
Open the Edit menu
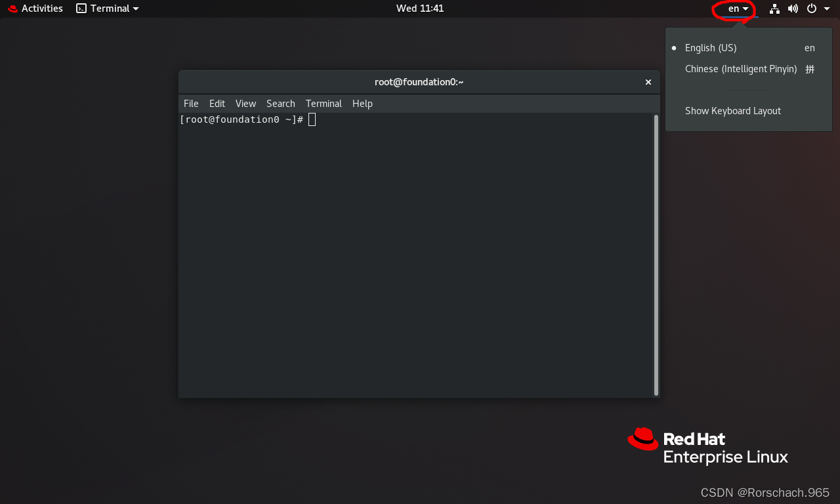pos(217,103)
